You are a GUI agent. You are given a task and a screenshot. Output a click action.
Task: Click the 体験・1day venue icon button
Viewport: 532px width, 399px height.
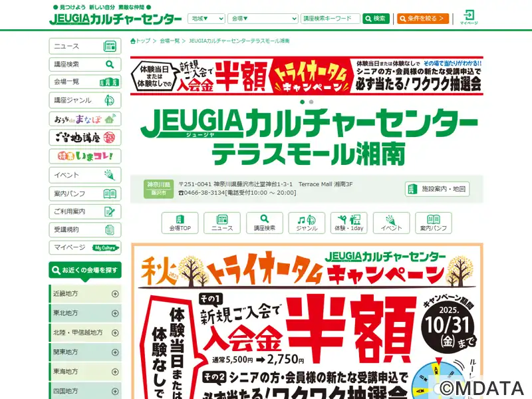(348, 223)
